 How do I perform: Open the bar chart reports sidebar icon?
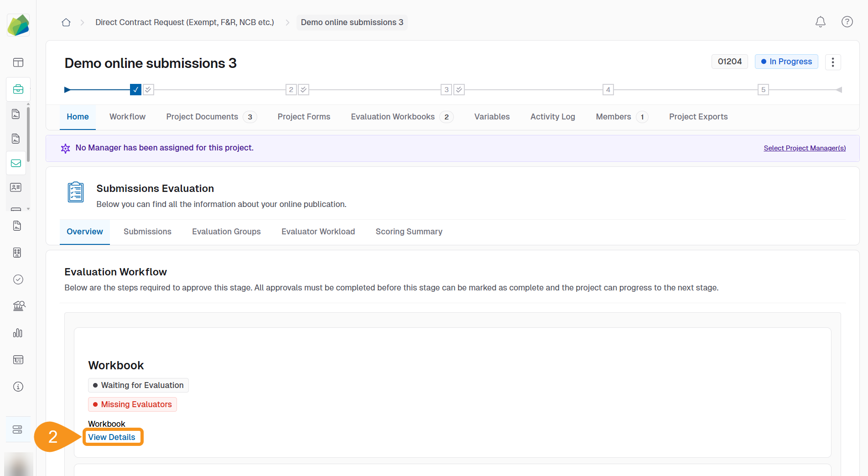(18, 333)
